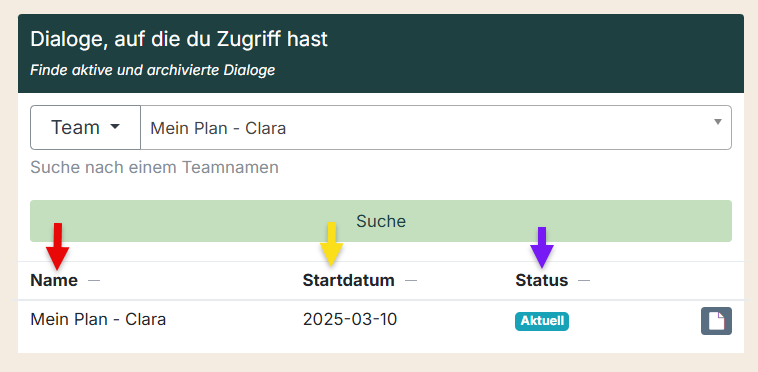Click the 'Suche nach einem Teamnamen' hint text
Image resolution: width=758 pixels, height=372 pixels.
coord(154,168)
